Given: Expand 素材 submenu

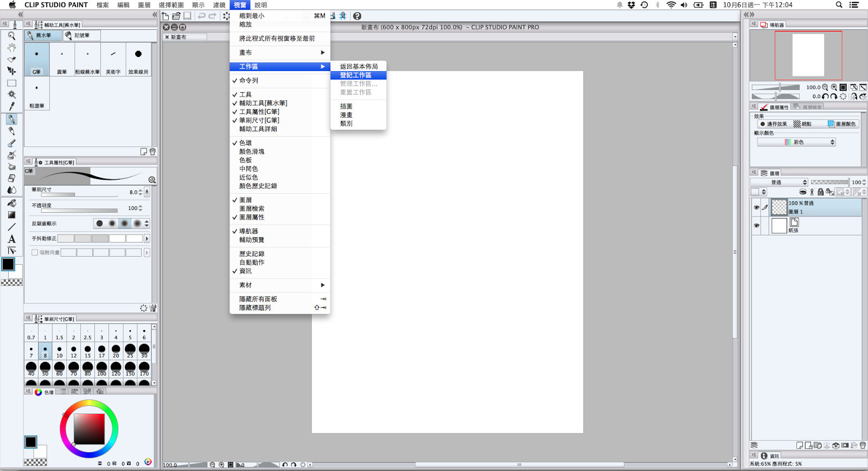Looking at the screenshot, I should [280, 285].
